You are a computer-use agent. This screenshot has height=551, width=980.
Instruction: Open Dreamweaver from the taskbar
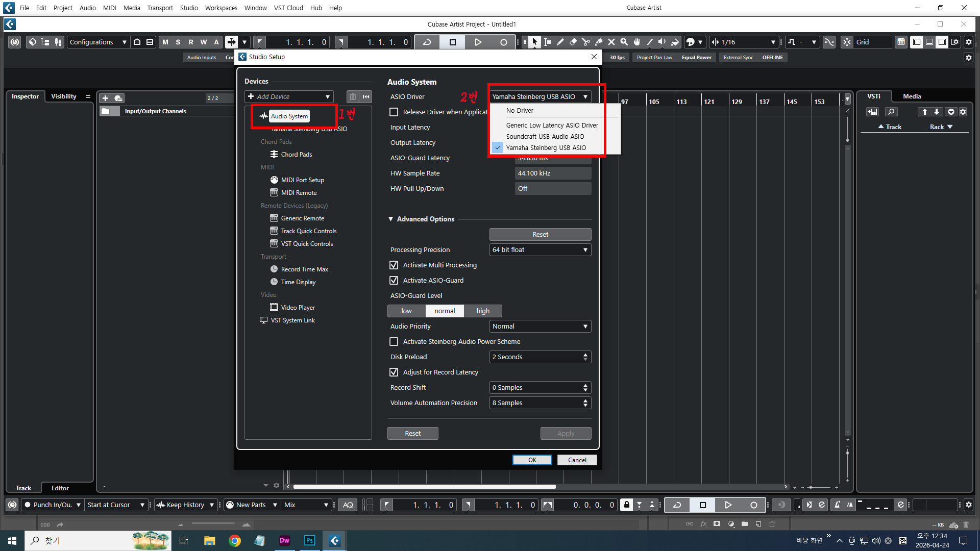(x=285, y=540)
